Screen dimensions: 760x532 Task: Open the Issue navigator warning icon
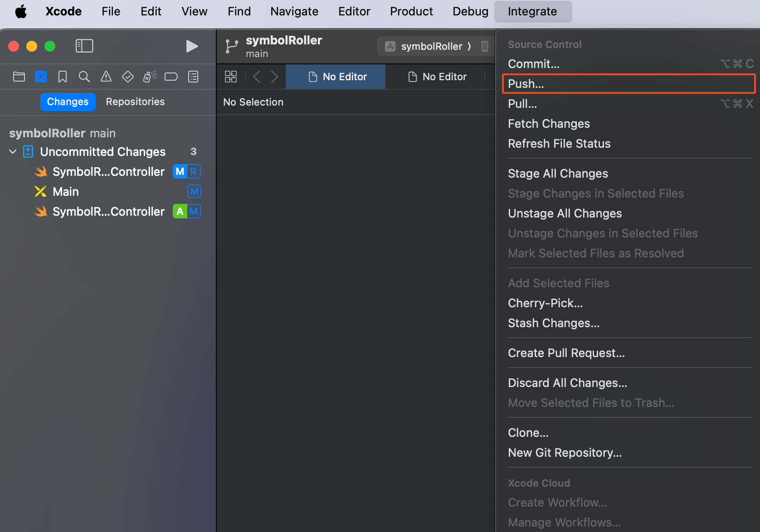[106, 77]
